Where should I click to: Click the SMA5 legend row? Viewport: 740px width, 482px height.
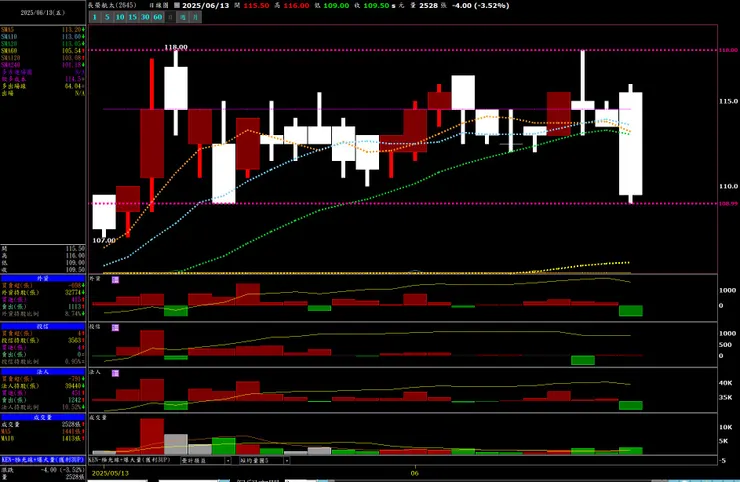pyautogui.click(x=43, y=30)
